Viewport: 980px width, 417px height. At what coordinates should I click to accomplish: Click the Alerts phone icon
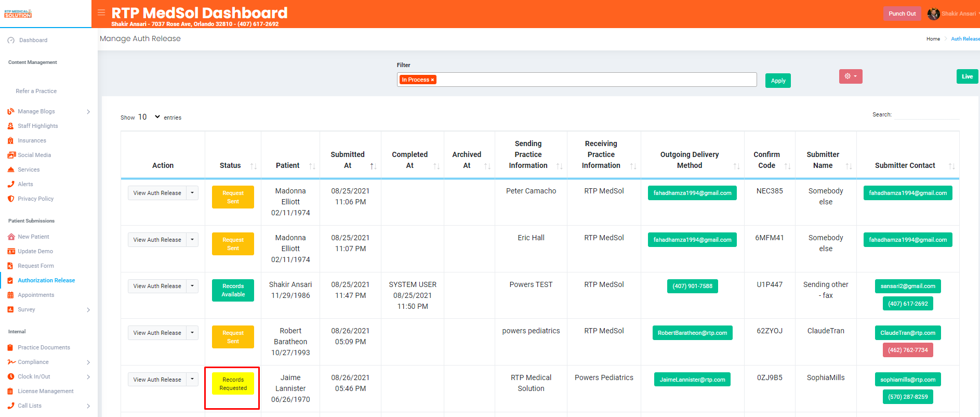[x=11, y=184]
